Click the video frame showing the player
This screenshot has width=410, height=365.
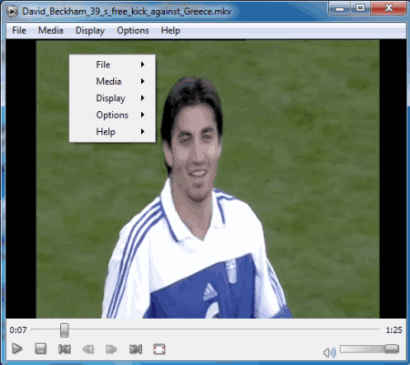[208, 179]
